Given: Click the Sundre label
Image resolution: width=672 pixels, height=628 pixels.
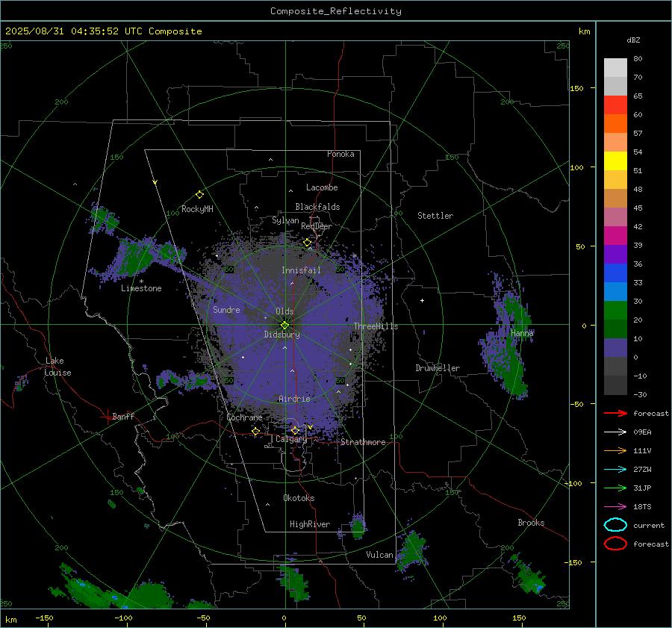Looking at the screenshot, I should point(226,310).
